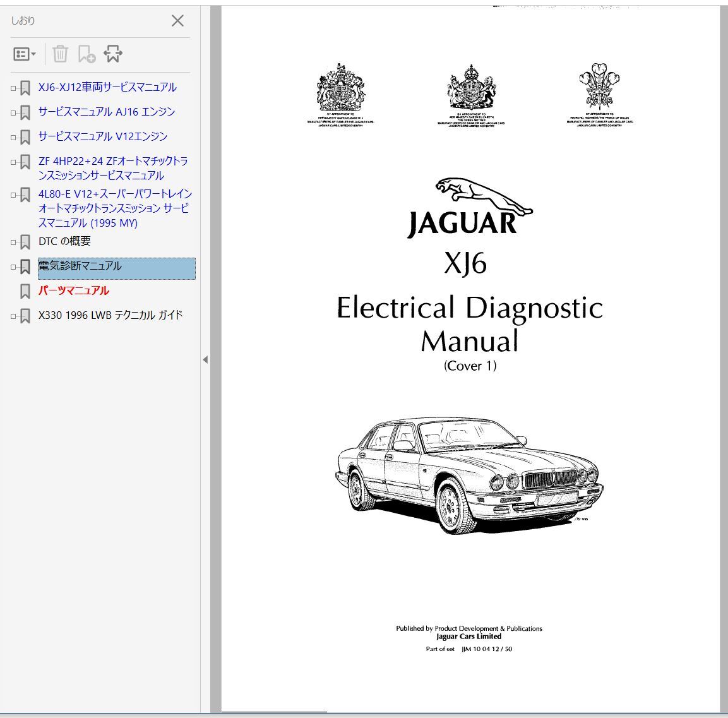This screenshot has width=728, height=718.
Task: Click the bookmark icon beside パーツマニュアル
Action: 25,291
